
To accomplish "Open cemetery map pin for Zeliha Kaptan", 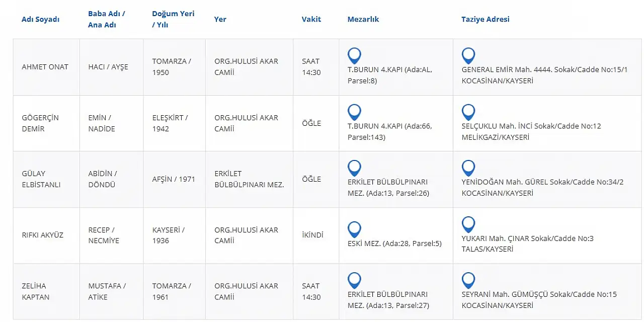I will pos(354,280).
